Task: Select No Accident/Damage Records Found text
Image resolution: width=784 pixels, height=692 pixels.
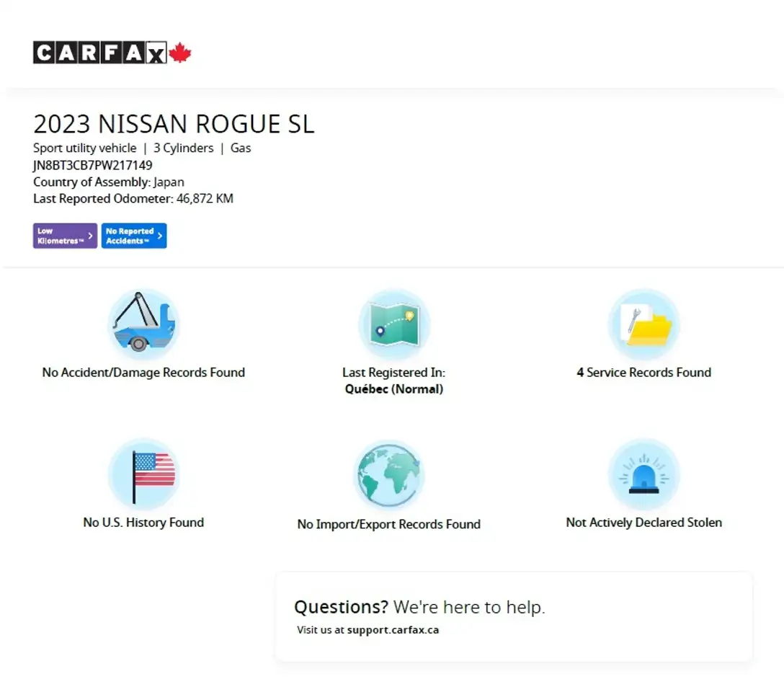Action: tap(143, 373)
